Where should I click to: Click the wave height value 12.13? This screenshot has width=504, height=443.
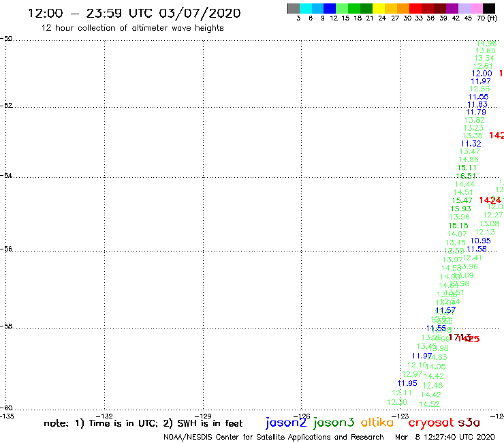(485, 232)
